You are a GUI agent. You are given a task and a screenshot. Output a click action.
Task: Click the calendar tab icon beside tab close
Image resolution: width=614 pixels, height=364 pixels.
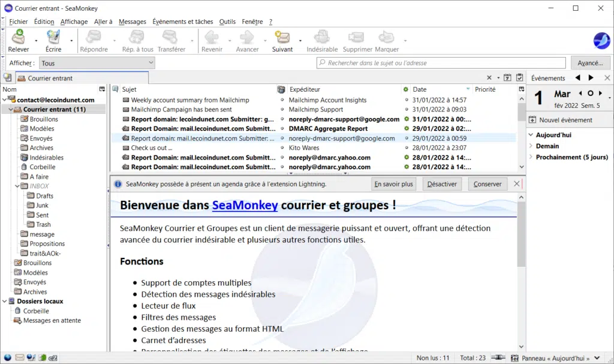[x=507, y=77]
